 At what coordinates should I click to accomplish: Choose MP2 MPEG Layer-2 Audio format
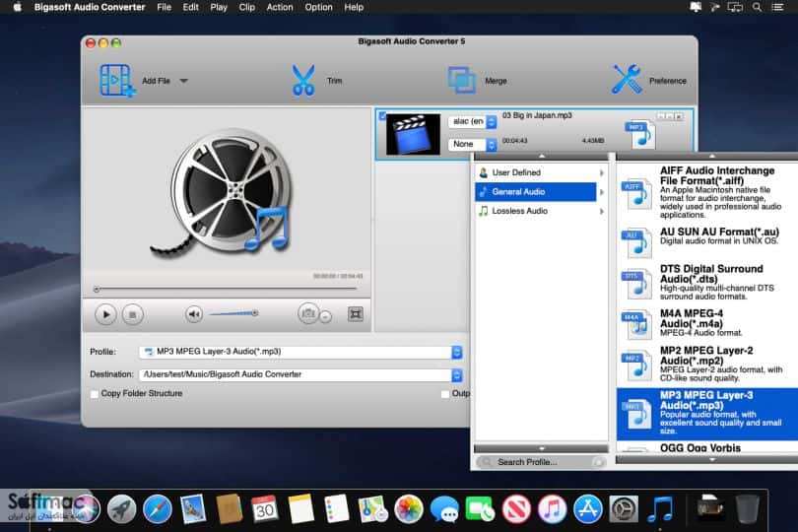point(707,365)
